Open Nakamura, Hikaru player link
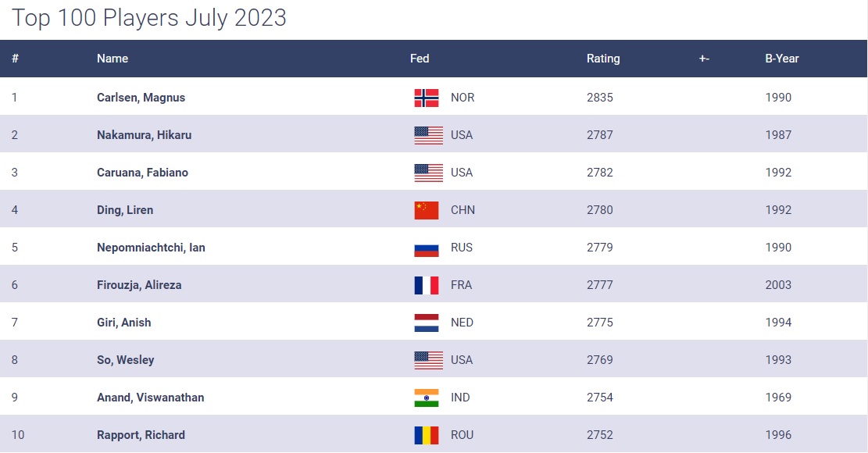 [x=144, y=135]
